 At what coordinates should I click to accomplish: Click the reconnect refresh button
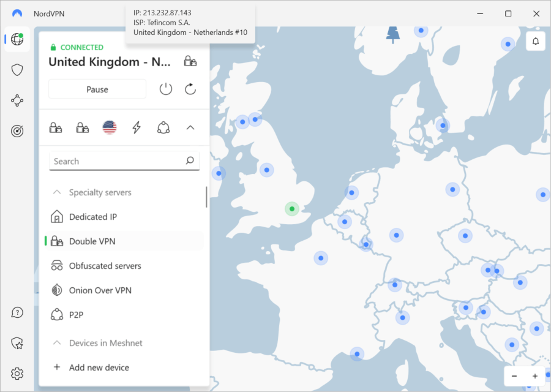click(190, 89)
